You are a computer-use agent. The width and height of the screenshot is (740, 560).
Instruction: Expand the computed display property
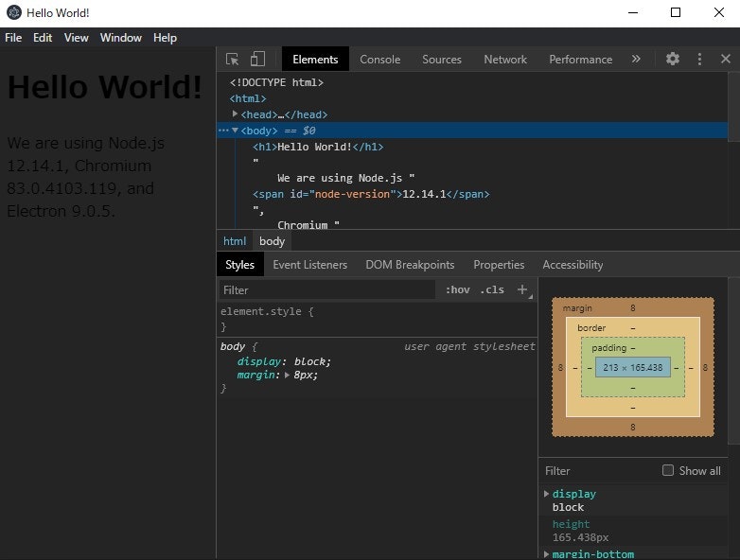pos(547,494)
